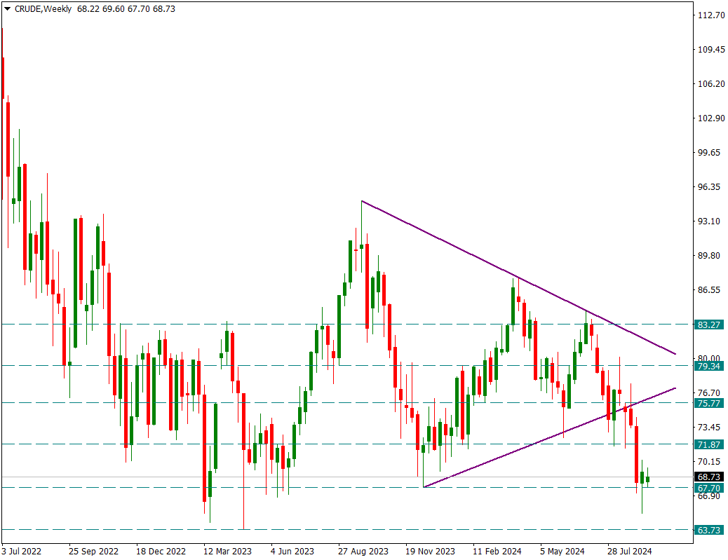
Task: Select the ascending purple trendline
Action: (x=550, y=437)
